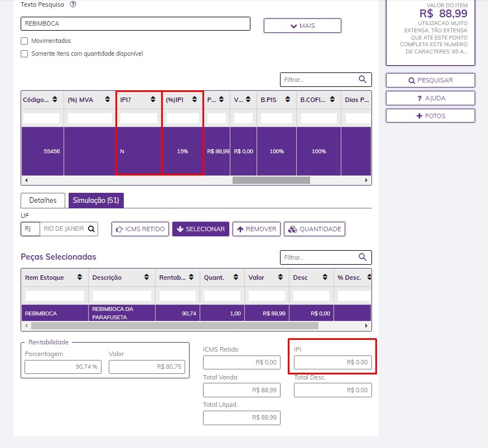Viewport: 488px width, 448px height.
Task: Click the help icon beside Texto Pesquisa
Action: (73, 4)
